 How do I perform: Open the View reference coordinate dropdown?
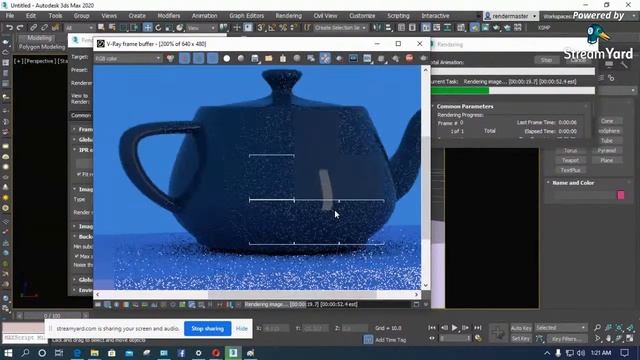(x=202, y=28)
